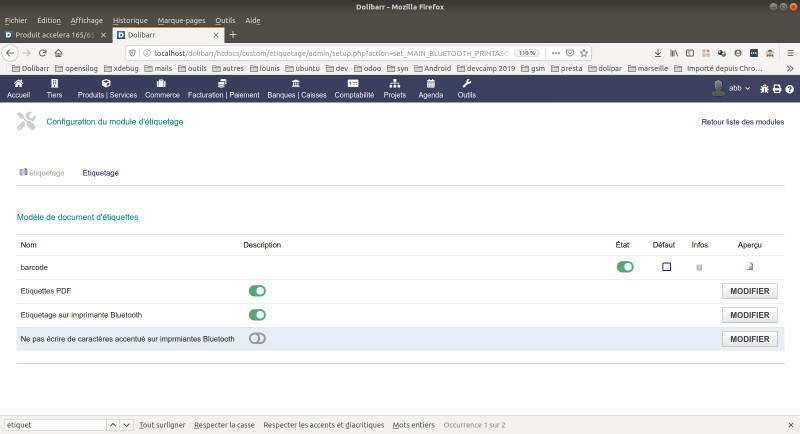Open the Accueil home icon

18,84
